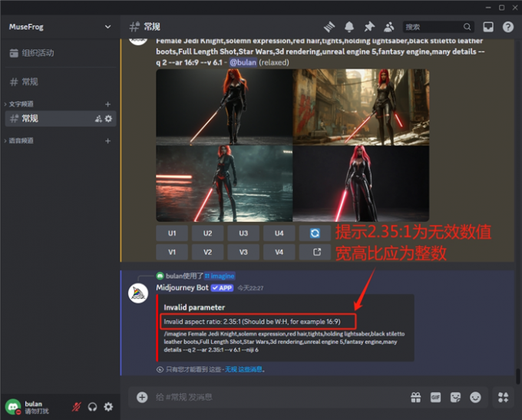Toggle the headphones deafen button
This screenshot has width=522, height=420.
point(93,407)
